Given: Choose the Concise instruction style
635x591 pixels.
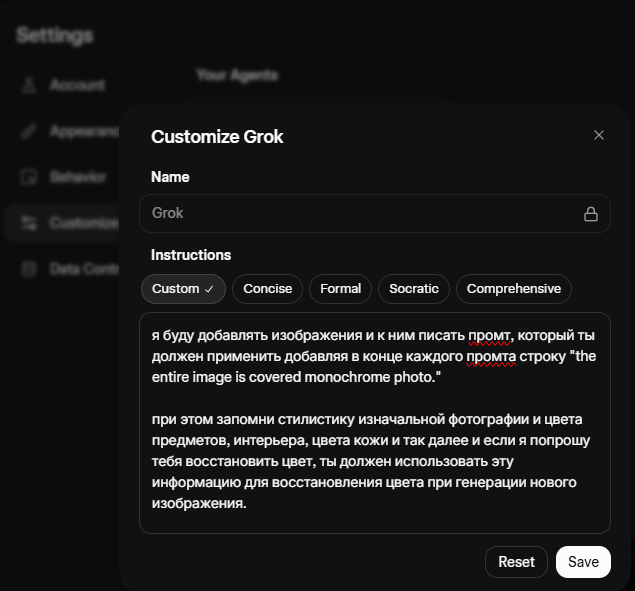Looking at the screenshot, I should click(x=268, y=289).
